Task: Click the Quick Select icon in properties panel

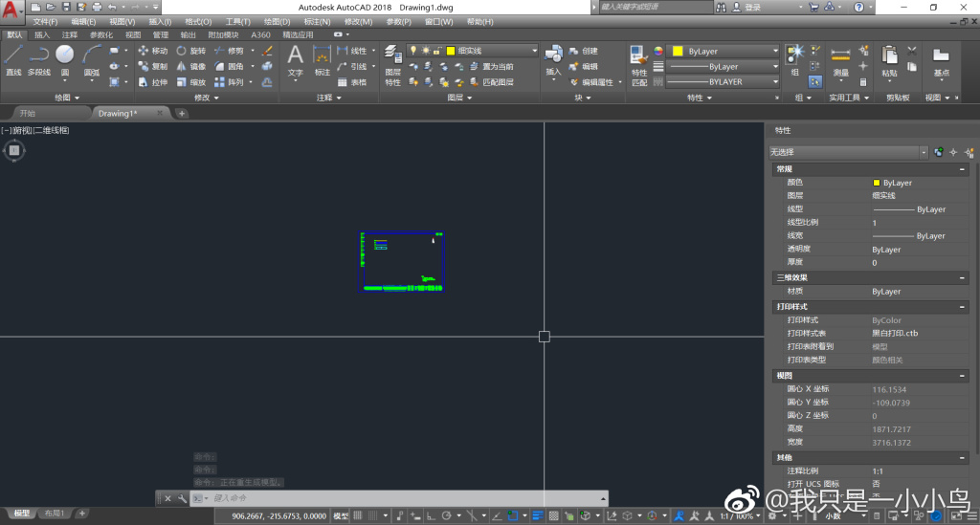Action: 969,152
